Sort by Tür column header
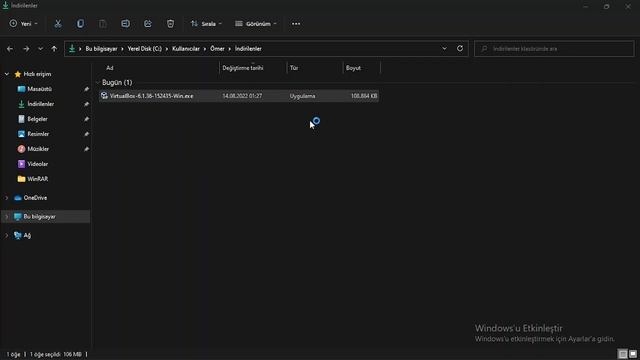The height and width of the screenshot is (360, 640). pyautogui.click(x=294, y=68)
